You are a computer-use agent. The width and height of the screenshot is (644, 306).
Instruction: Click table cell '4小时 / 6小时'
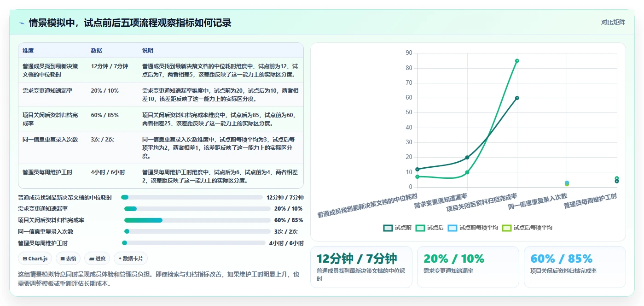pyautogui.click(x=108, y=172)
